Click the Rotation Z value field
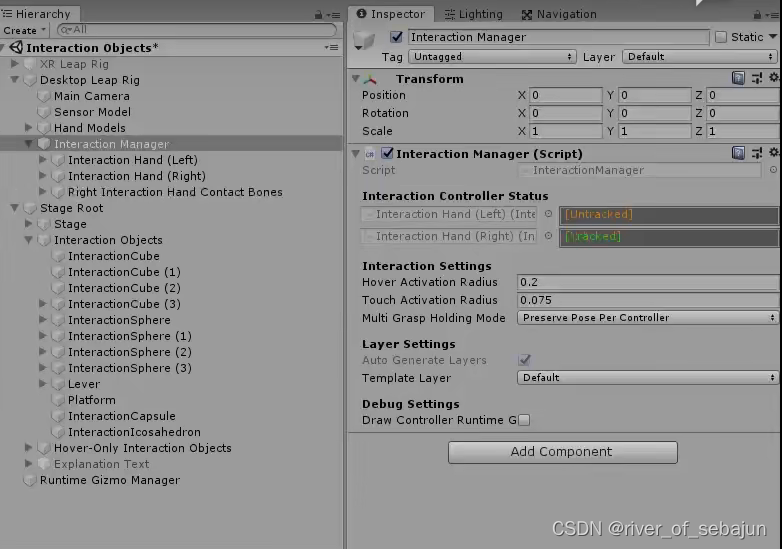This screenshot has height=549, width=782. pyautogui.click(x=743, y=113)
